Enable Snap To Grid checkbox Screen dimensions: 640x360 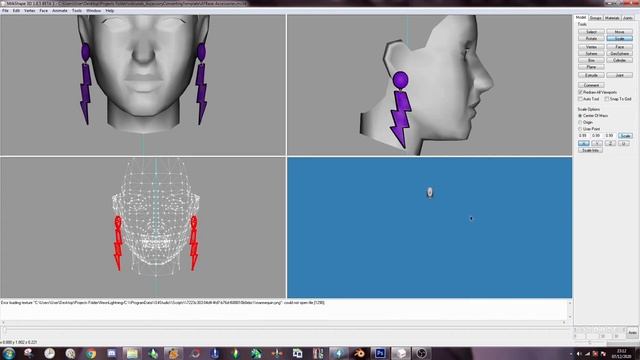607,99
